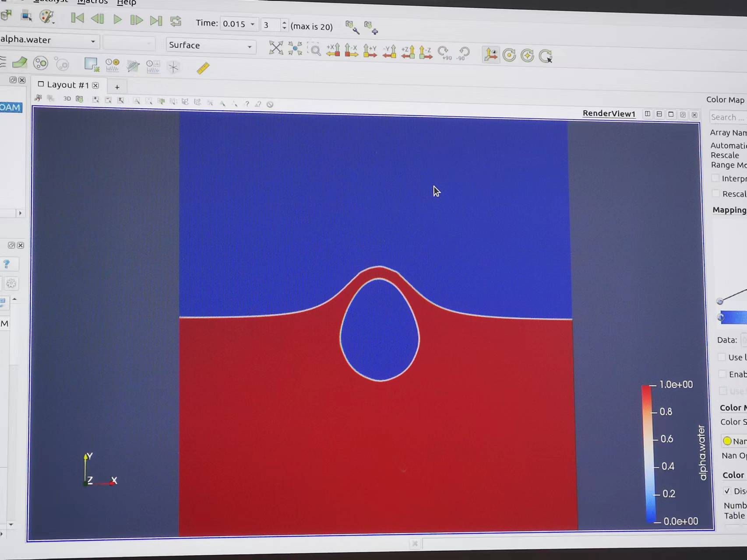747x560 pixels.
Task: Set view direction to +Y
Action: click(x=370, y=51)
